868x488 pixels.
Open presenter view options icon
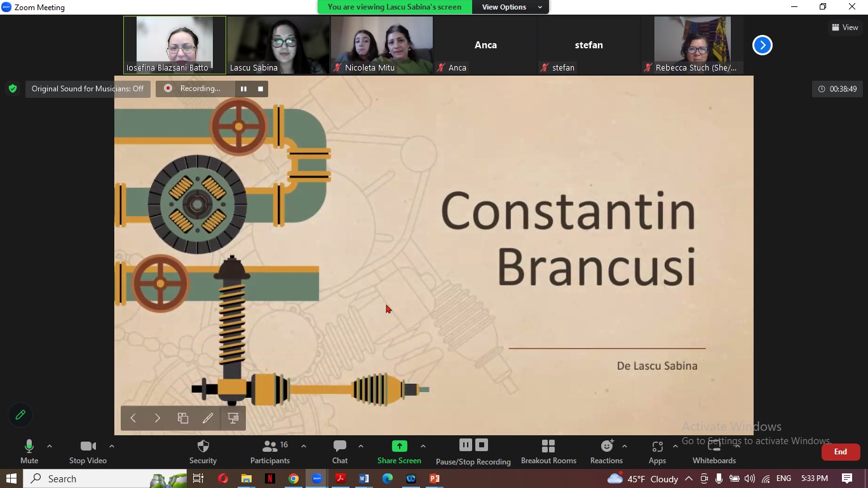click(x=233, y=418)
